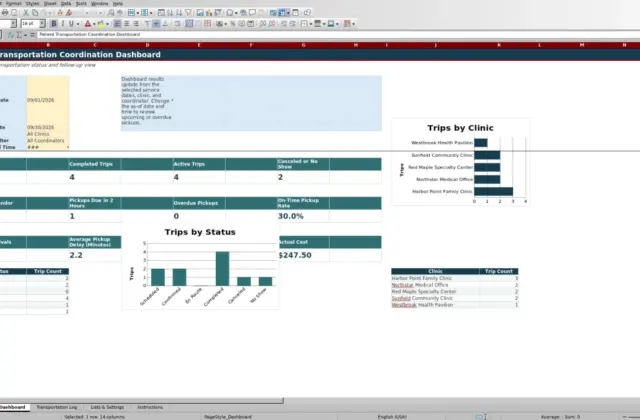Click the Align Bottom icon
The width and height of the screenshot is (640, 420).
pos(165,24)
